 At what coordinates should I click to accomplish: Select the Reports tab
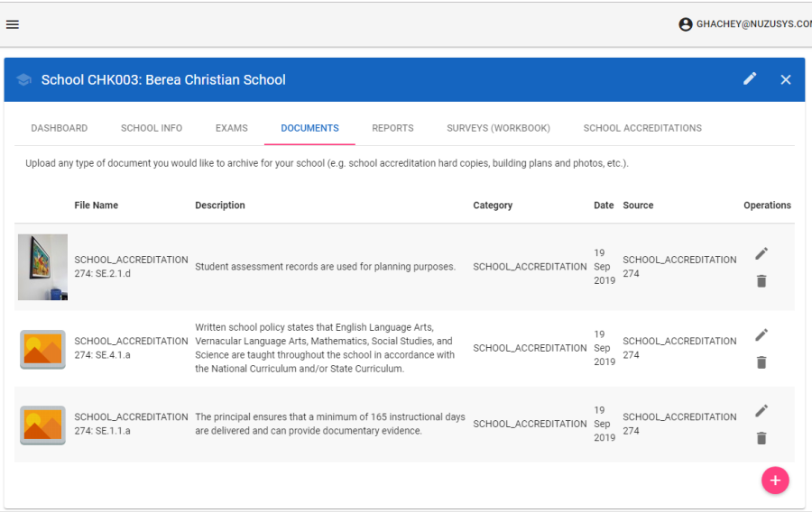click(x=392, y=128)
